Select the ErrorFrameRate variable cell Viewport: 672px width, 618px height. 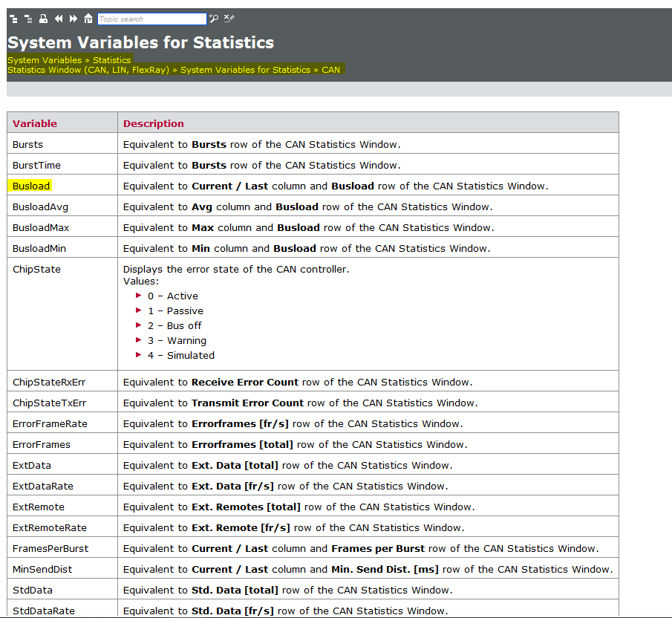click(x=62, y=423)
